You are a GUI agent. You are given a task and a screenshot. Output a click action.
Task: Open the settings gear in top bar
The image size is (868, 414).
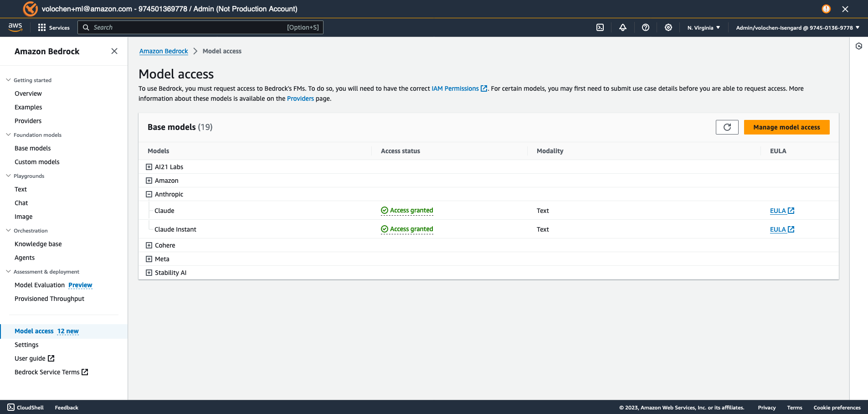668,27
